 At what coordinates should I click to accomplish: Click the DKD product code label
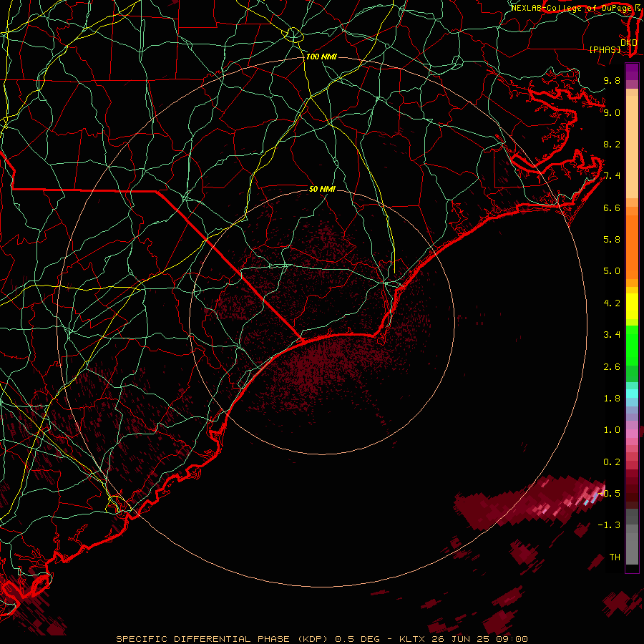coord(629,42)
